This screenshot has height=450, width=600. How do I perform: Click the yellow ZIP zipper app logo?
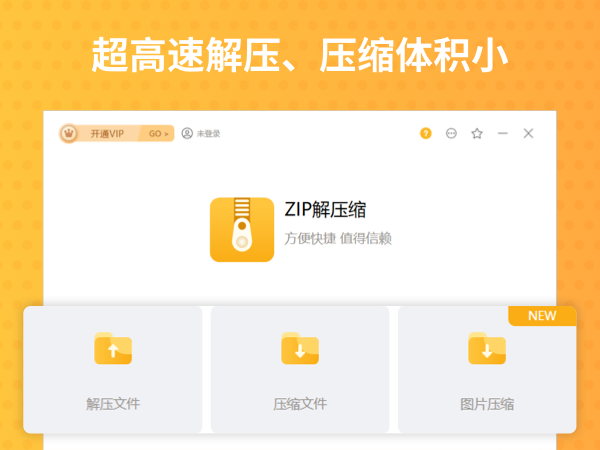click(242, 229)
